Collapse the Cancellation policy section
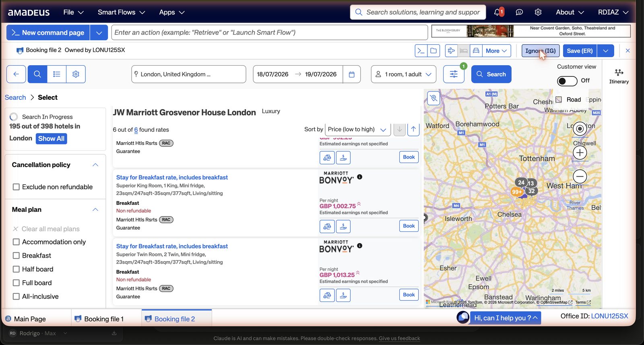644x345 pixels. point(95,165)
